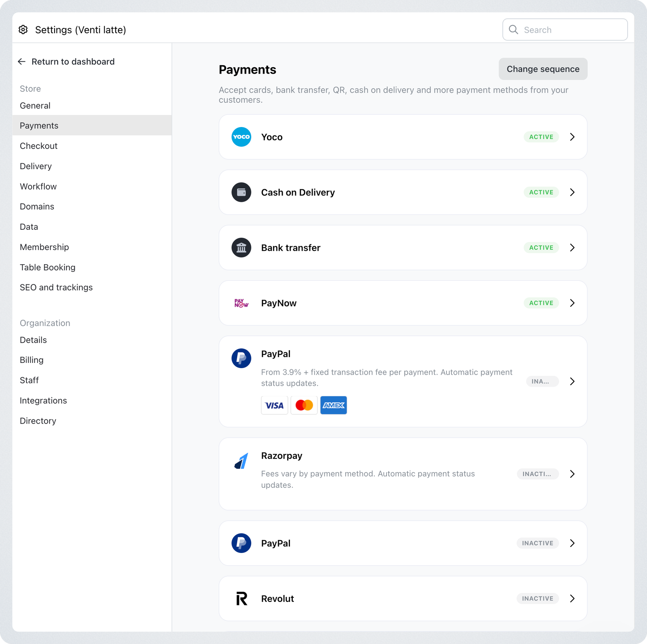Screen dimensions: 647x644
Task: Click Cash on Delivery title text
Action: (298, 193)
